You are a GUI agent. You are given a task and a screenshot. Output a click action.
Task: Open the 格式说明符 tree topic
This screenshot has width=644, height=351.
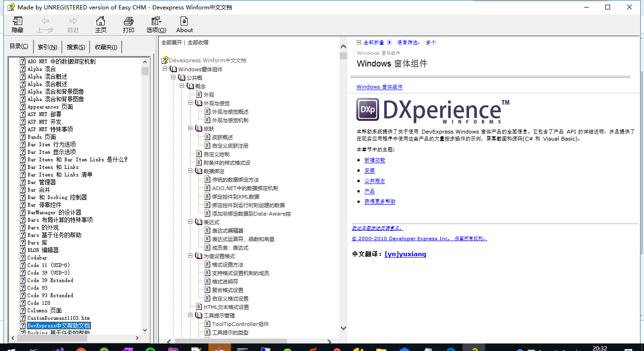coord(225,282)
